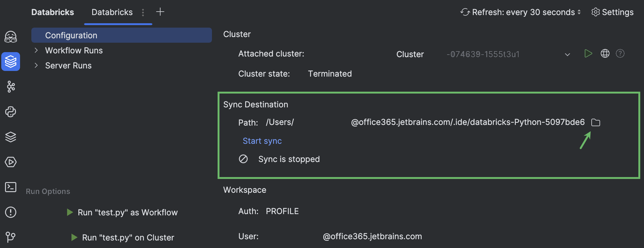
Task: Open the sync destination folder icon
Action: 595,122
